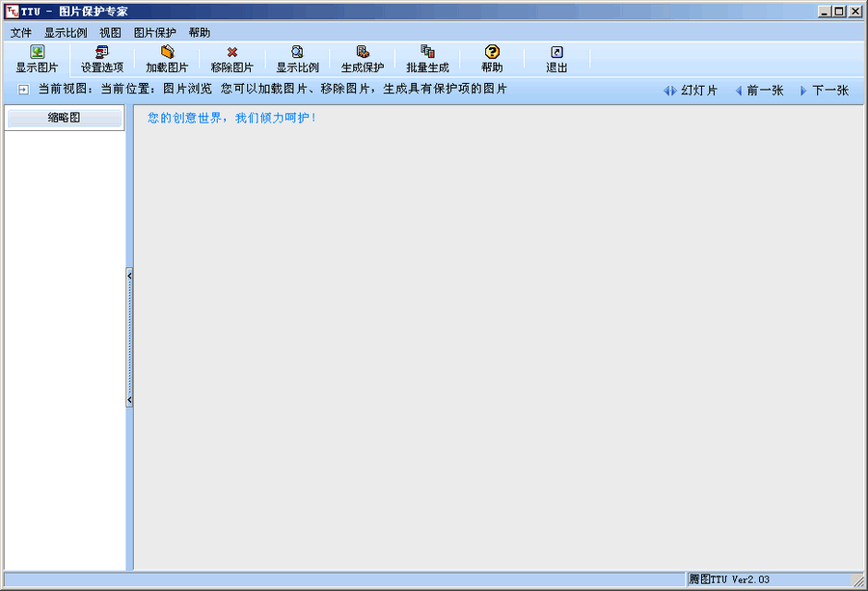Collapse the thumbnail panel via the lower chevron

click(x=128, y=398)
